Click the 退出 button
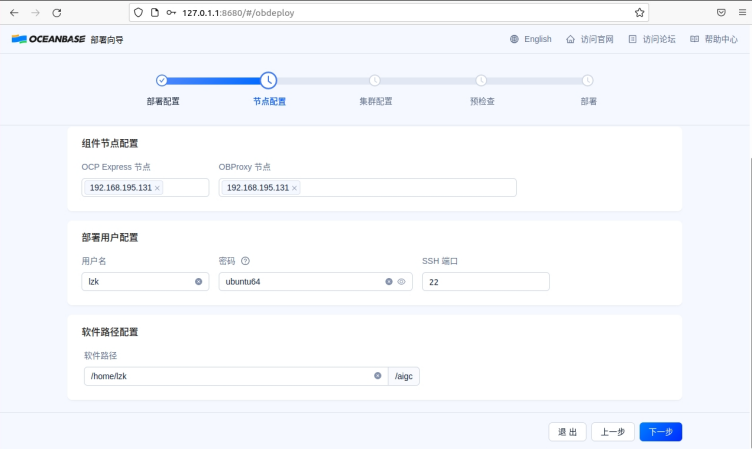The image size is (752, 449). tap(567, 432)
